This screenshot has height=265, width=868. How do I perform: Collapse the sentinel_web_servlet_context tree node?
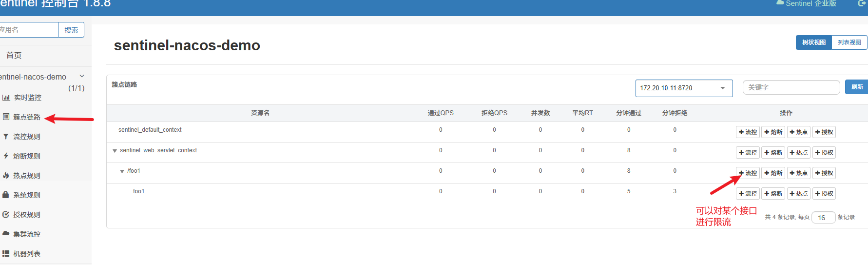coord(115,151)
